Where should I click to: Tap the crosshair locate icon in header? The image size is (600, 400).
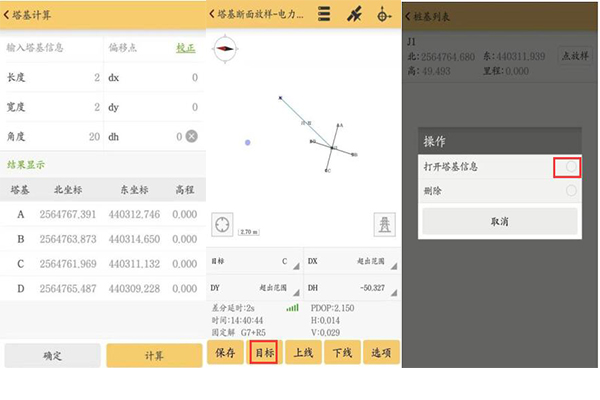[x=385, y=14]
